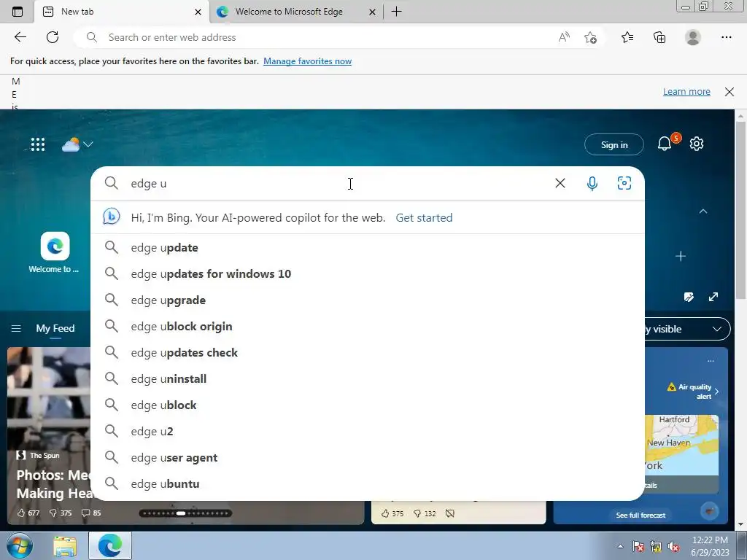Switch to the New tab tab

(x=122, y=12)
